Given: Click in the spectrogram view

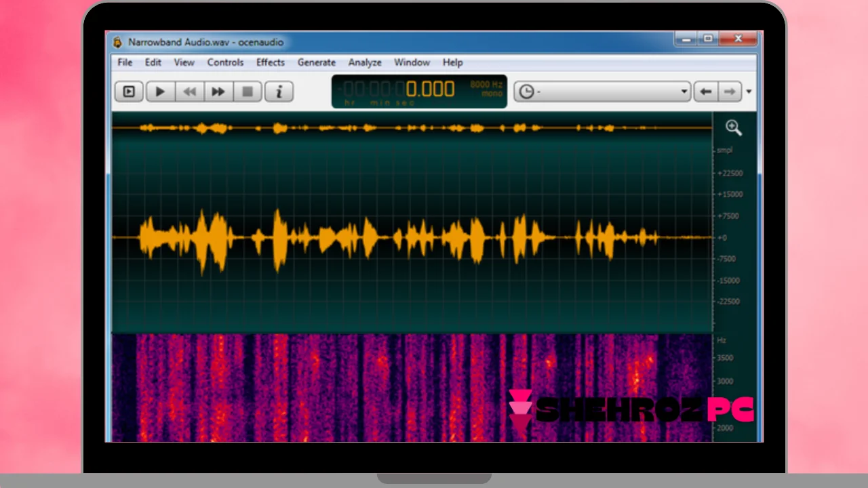Looking at the screenshot, I should coord(412,387).
